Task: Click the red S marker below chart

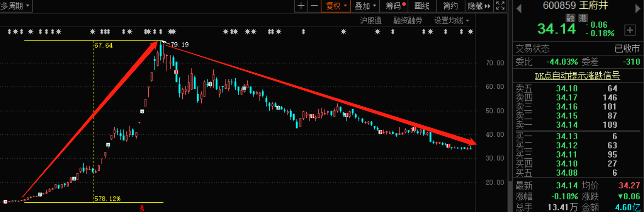Action: [142, 208]
